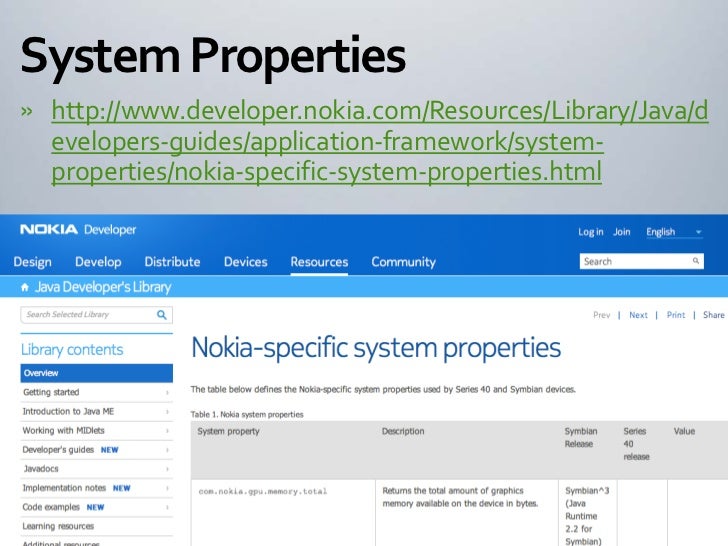The height and width of the screenshot is (546, 728).
Task: Expand the Working with MIDlets chevron
Action: 167,431
